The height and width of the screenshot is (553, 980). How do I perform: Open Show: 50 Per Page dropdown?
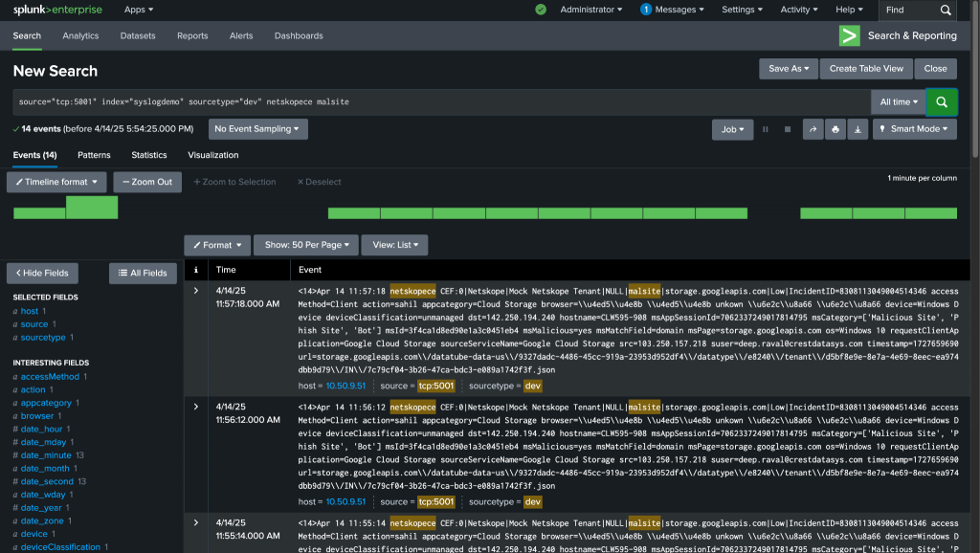(306, 245)
